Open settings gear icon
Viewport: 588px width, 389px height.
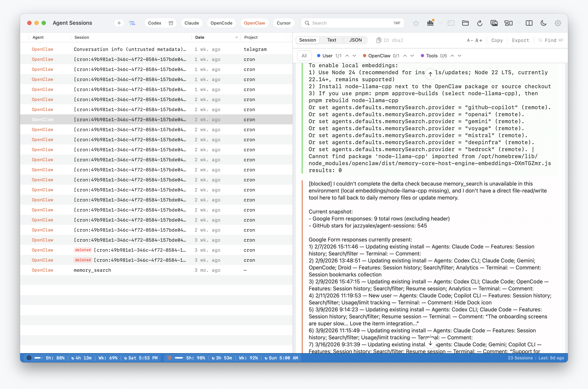[x=558, y=23]
